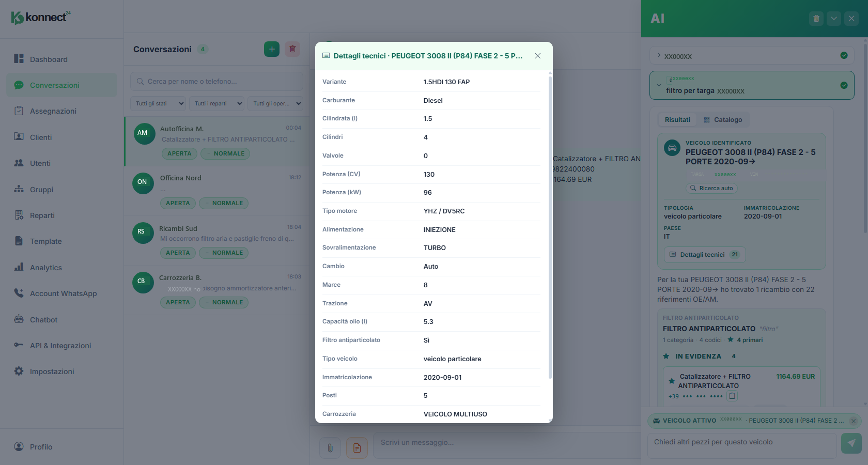This screenshot has height=465, width=868.
Task: Click the '4 primari' link
Action: pos(745,340)
